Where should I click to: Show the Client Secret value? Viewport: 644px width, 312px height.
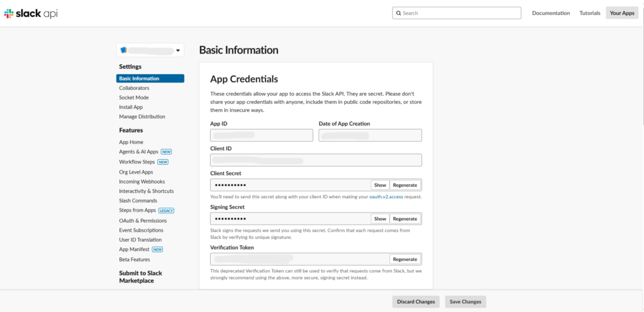tap(380, 185)
